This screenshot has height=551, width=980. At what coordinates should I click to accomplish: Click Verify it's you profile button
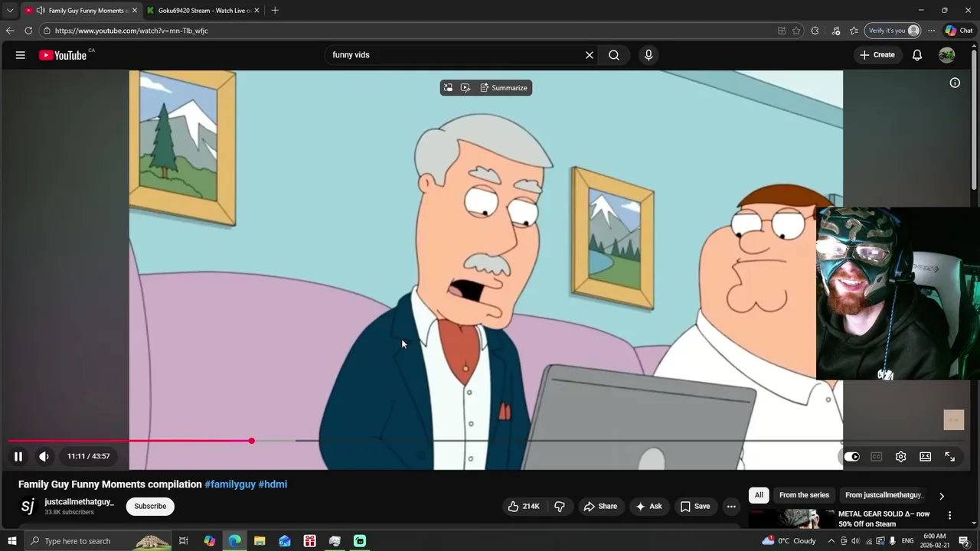pos(893,31)
